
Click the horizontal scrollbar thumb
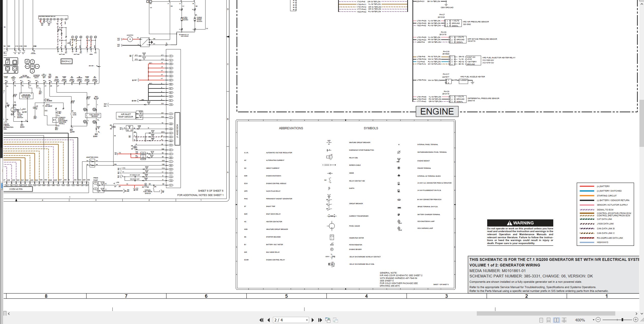546,314
